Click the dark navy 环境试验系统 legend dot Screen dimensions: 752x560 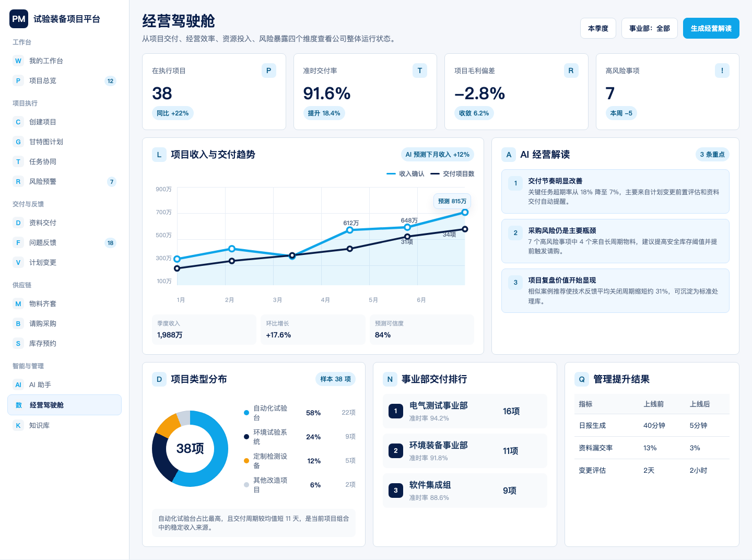[246, 437]
